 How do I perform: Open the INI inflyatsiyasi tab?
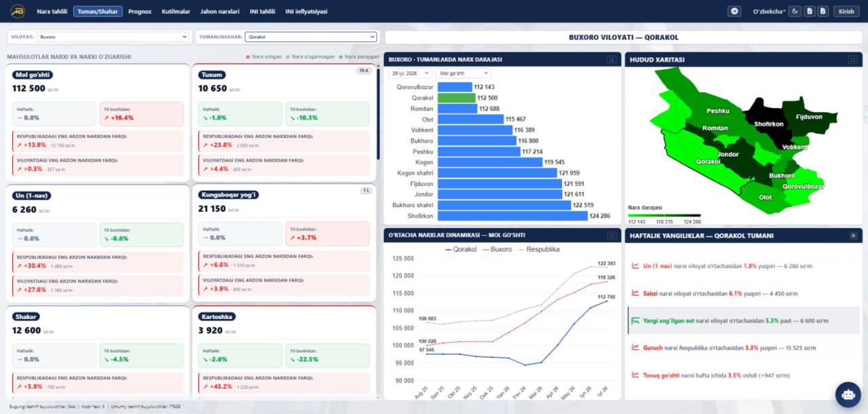pos(307,12)
